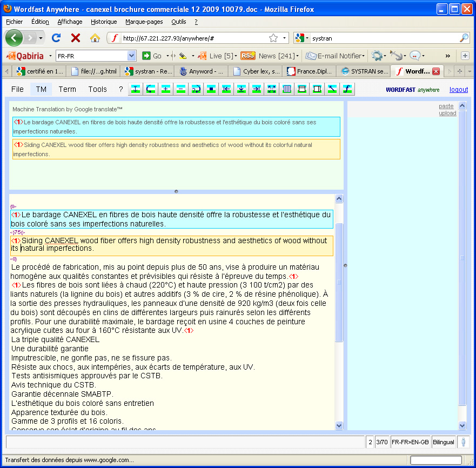
Task: Click the Qabiria toolbar logo
Action: (25, 56)
